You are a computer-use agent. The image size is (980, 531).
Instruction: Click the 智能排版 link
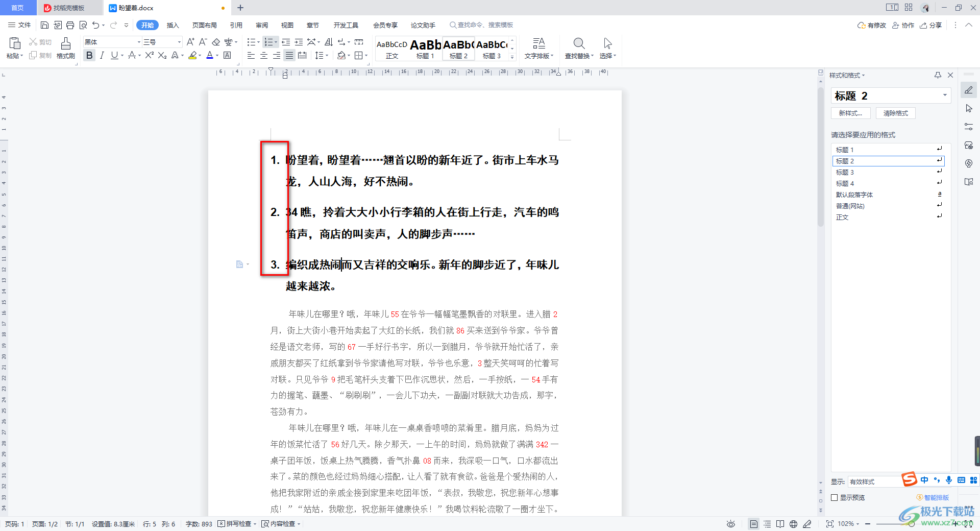[933, 497]
